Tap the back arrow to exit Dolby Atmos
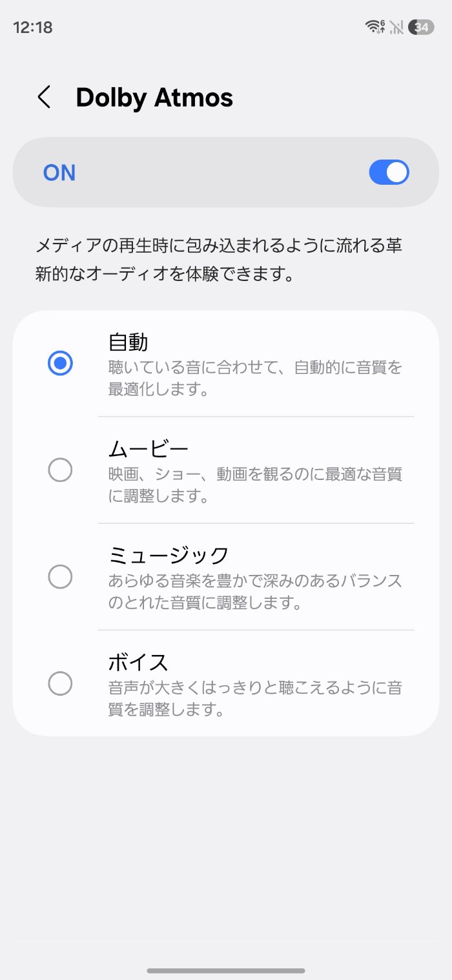452x980 pixels. [x=43, y=98]
